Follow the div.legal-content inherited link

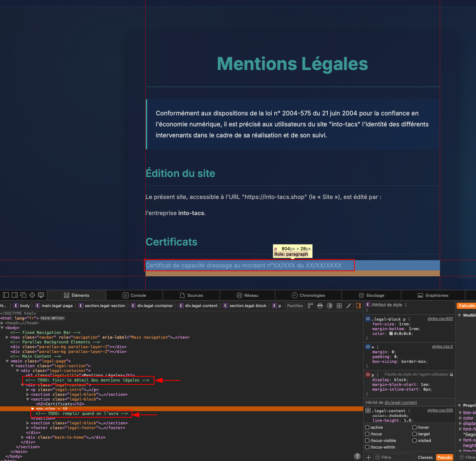click(x=401, y=402)
